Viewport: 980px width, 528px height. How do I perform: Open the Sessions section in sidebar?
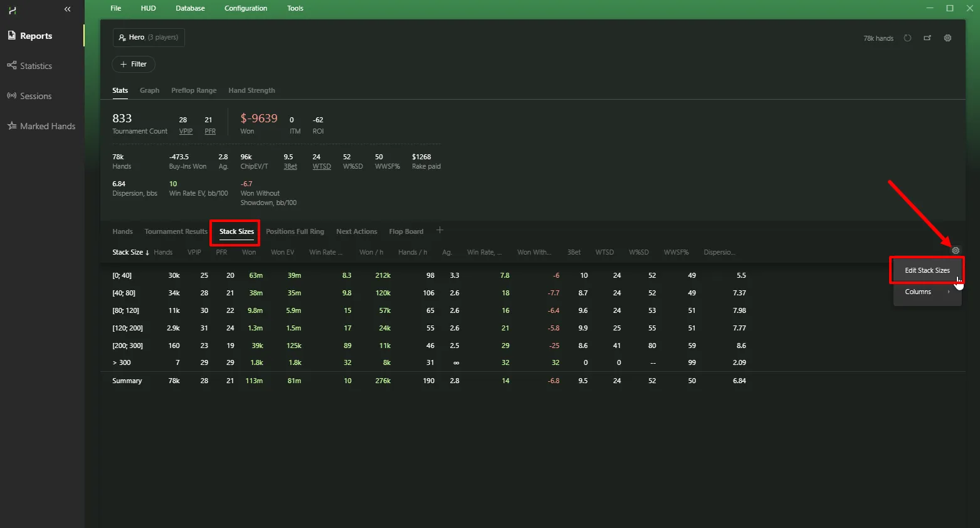pos(36,96)
